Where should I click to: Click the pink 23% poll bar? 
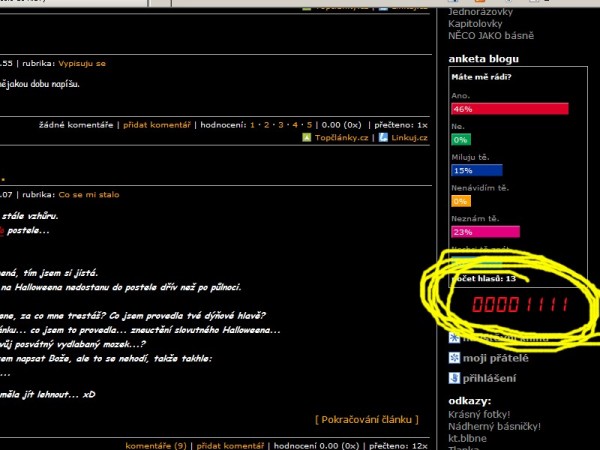[x=485, y=232]
